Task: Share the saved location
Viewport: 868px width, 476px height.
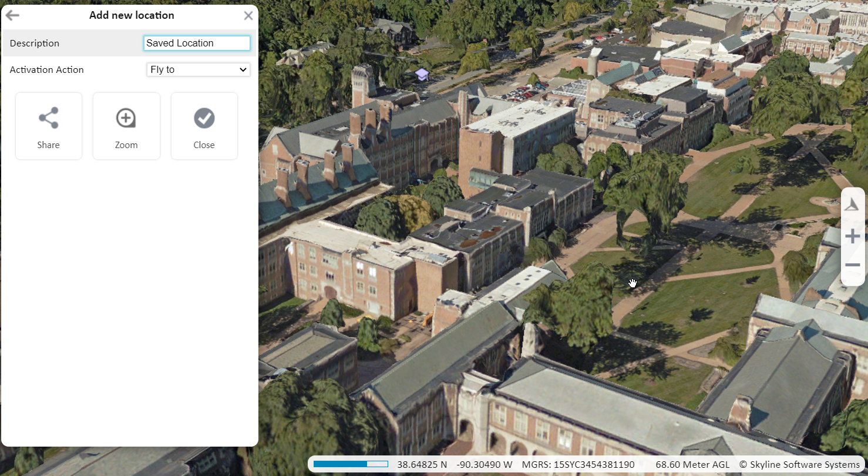Action: pos(49,126)
